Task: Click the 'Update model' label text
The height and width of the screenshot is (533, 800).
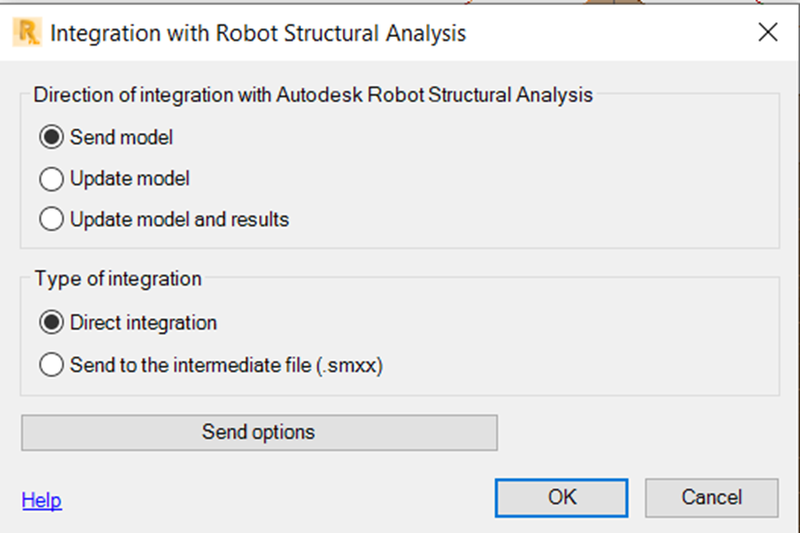Action: [130, 179]
